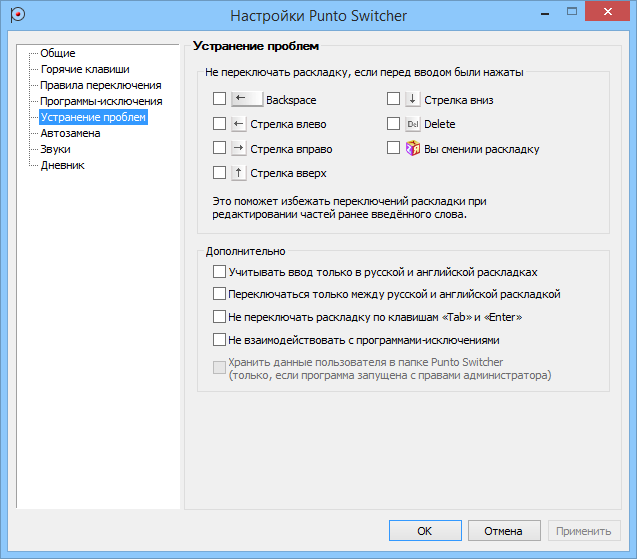Click the up arrow key icon
637x559 pixels.
(239, 173)
